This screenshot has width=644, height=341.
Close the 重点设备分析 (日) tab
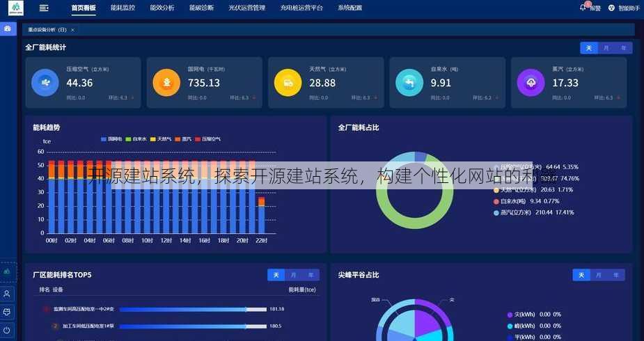coord(72,30)
